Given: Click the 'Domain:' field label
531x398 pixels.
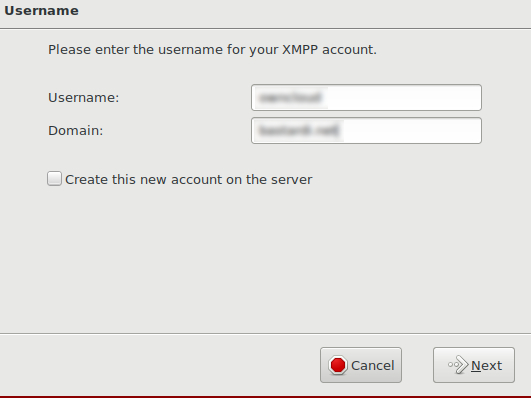Looking at the screenshot, I should [76, 131].
